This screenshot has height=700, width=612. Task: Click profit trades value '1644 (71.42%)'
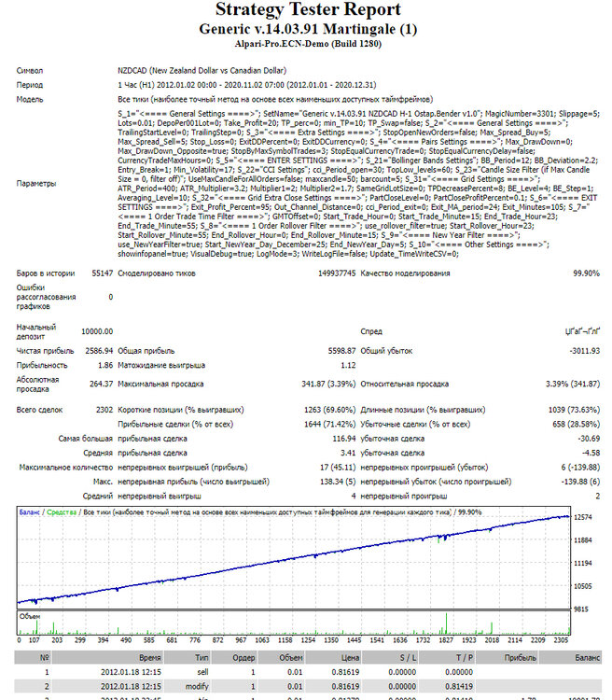(x=330, y=424)
